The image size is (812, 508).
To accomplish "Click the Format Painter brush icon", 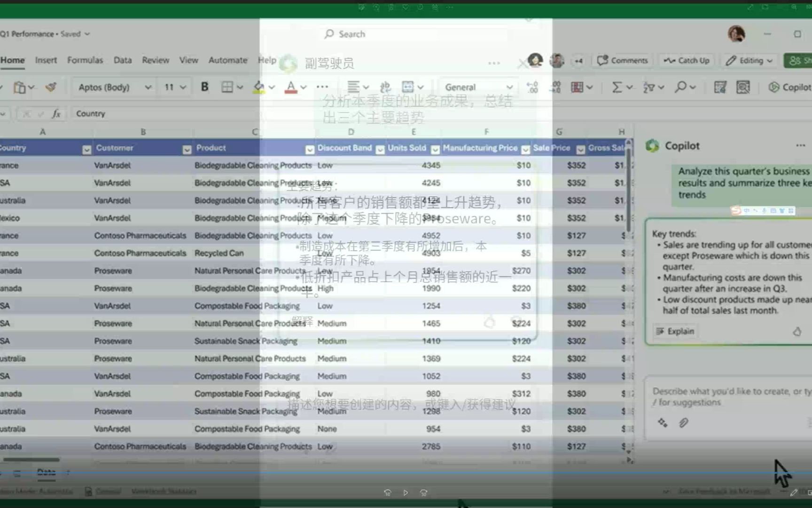I will tap(51, 87).
